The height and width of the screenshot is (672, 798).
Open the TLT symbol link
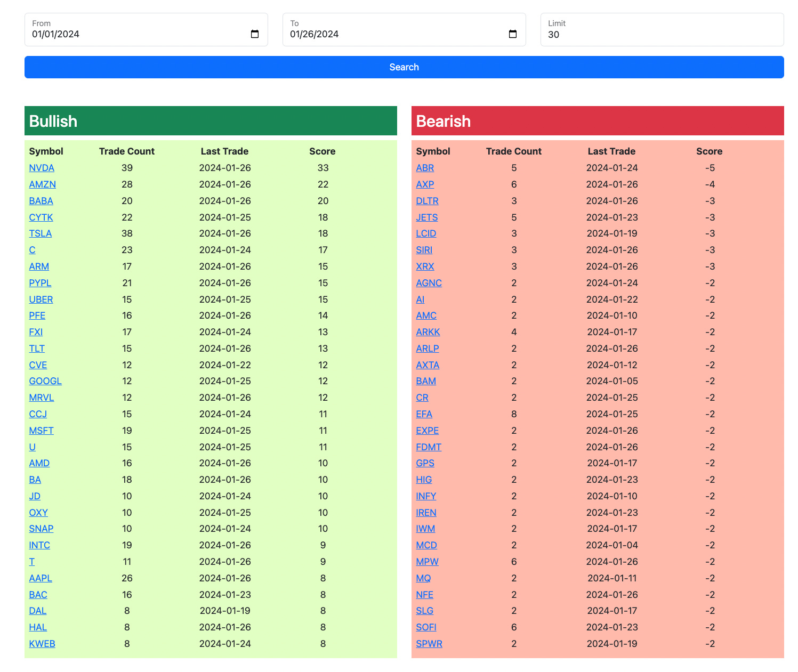tap(37, 349)
